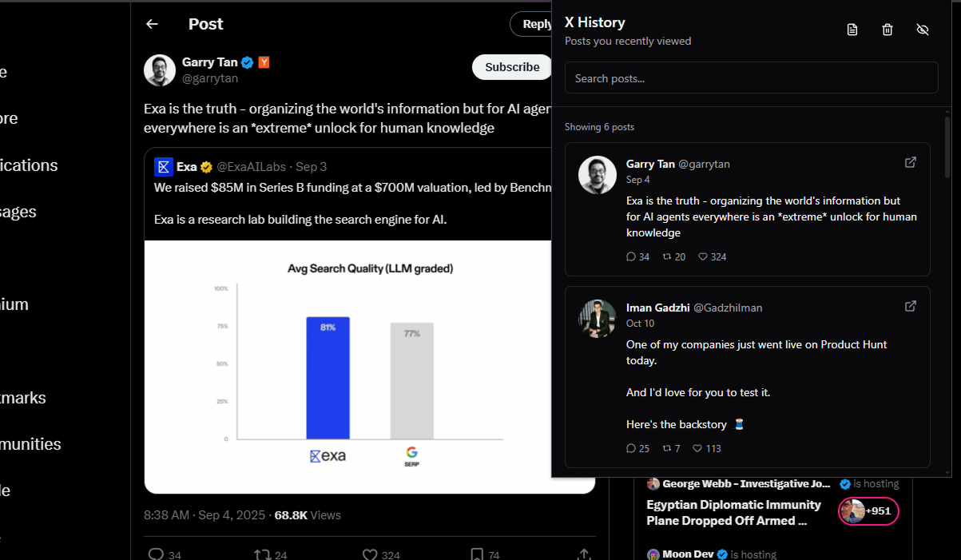Screen dimensions: 961x560
Task: Bookmark the post using the bookmark icon
Action: point(477,554)
